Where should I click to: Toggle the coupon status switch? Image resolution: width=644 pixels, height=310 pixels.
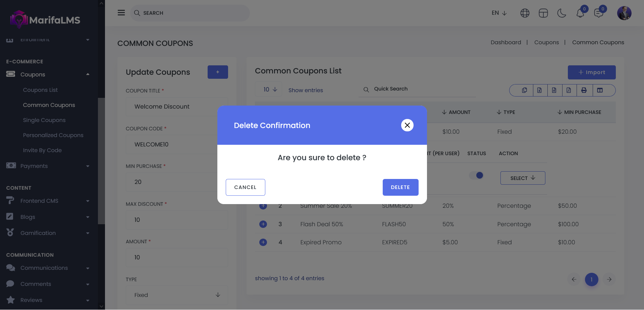coord(476,175)
